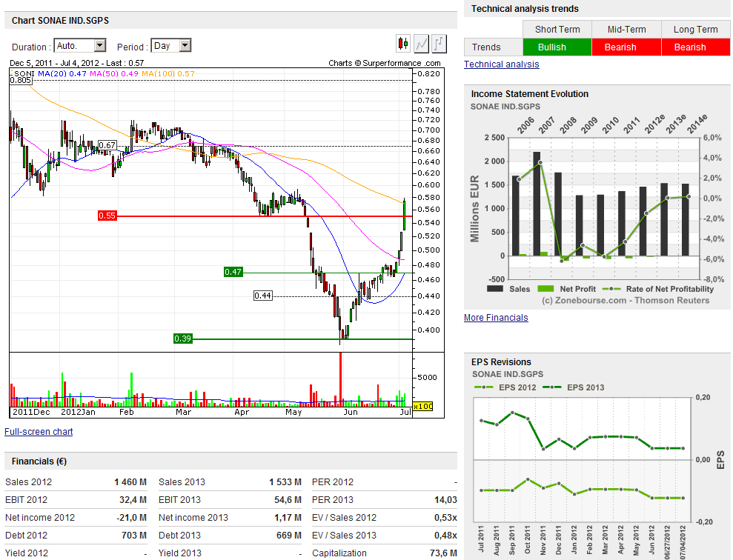Click the 0.44 dashed level label
733x560 pixels.
[262, 296]
